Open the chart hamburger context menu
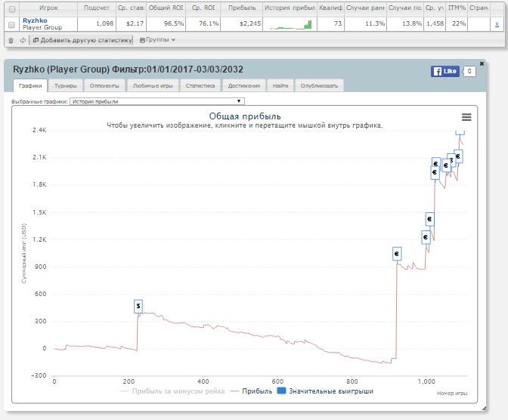This screenshot has width=508, height=420. 466,117
